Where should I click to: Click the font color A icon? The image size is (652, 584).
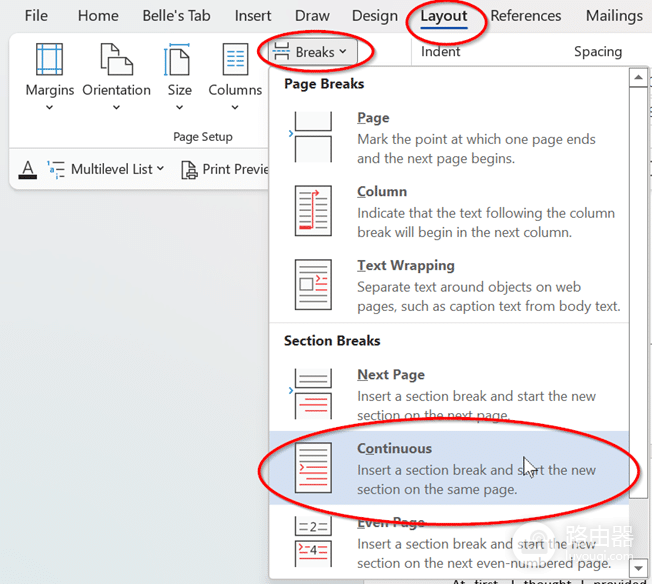pyautogui.click(x=28, y=170)
